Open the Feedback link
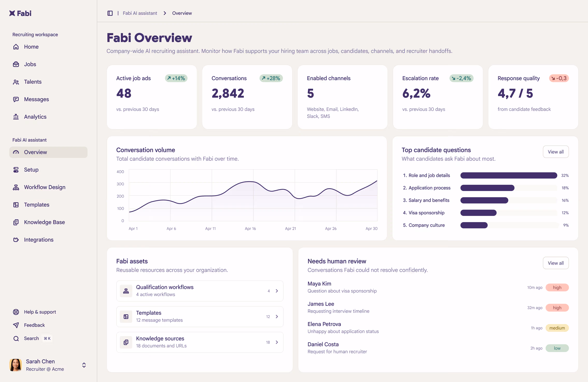Screen dimensions: 588x382 click(x=34, y=325)
